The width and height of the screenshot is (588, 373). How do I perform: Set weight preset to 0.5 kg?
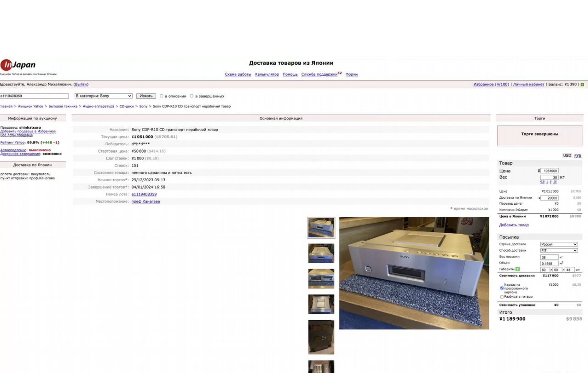[542, 182]
